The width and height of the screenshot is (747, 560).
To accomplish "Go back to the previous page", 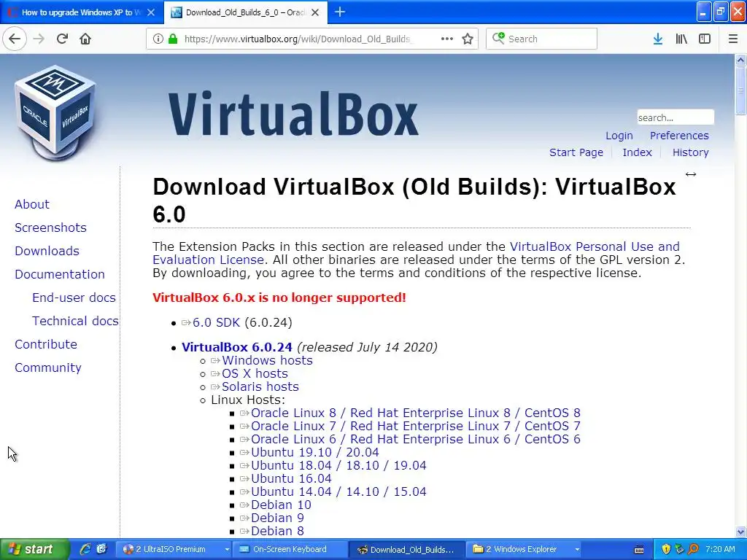I will pyautogui.click(x=15, y=39).
